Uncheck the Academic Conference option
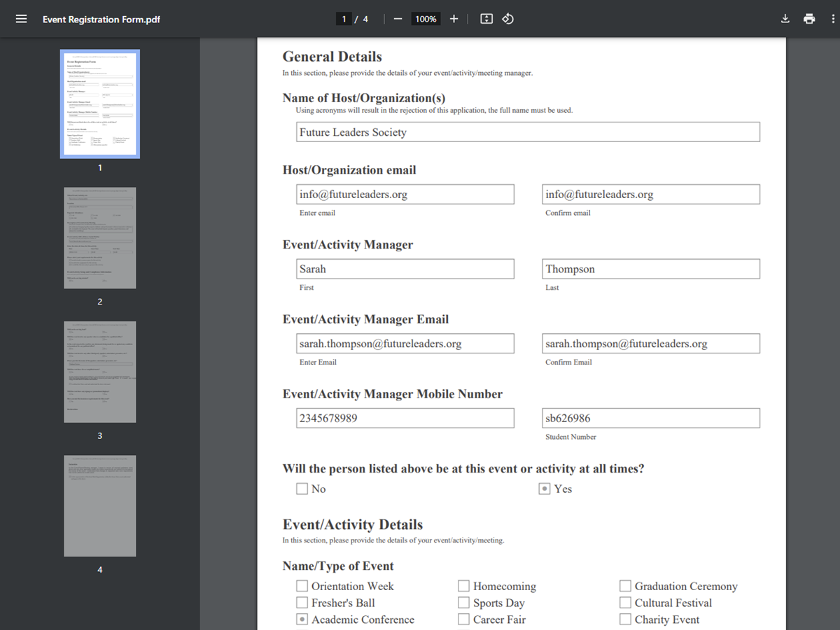Viewport: 840px width, 630px height. coord(302,619)
